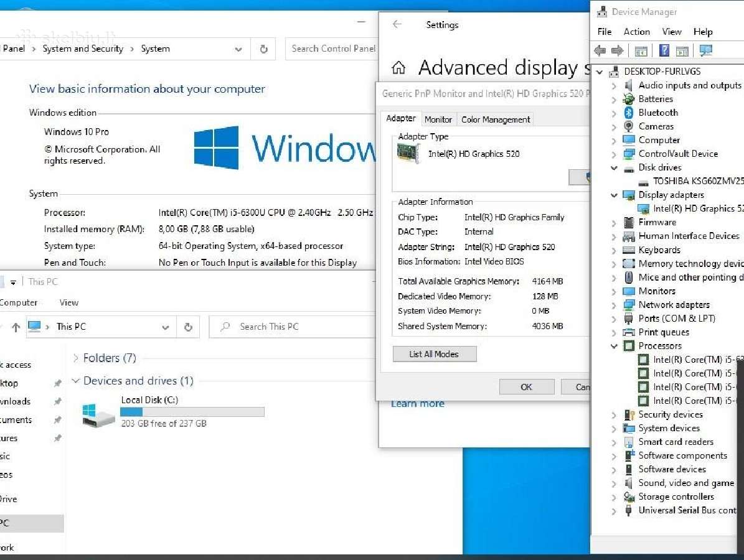
Task: Click the back arrow in Settings window
Action: tap(397, 24)
